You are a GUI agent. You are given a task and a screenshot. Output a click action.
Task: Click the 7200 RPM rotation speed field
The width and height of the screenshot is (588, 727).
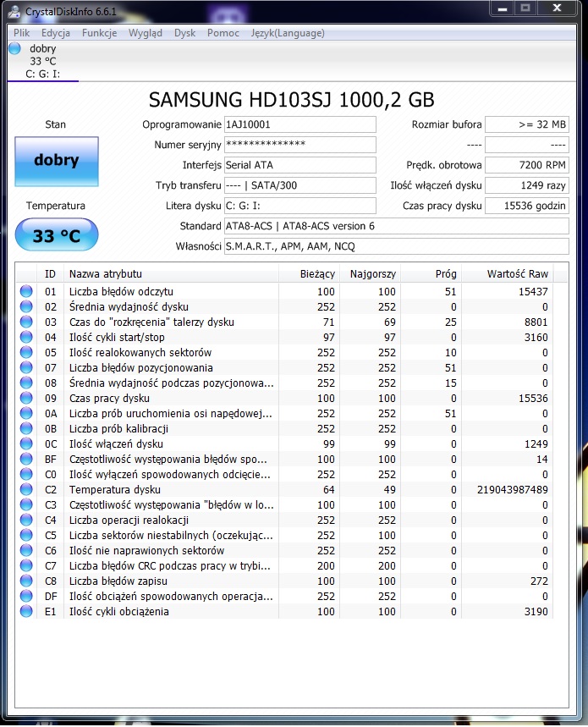click(x=527, y=165)
